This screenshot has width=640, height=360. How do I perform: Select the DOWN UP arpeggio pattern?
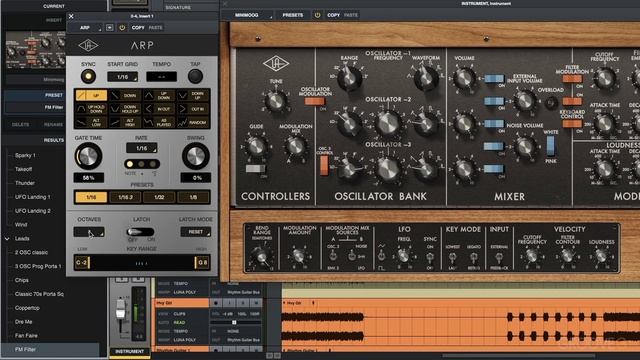coord(193,96)
